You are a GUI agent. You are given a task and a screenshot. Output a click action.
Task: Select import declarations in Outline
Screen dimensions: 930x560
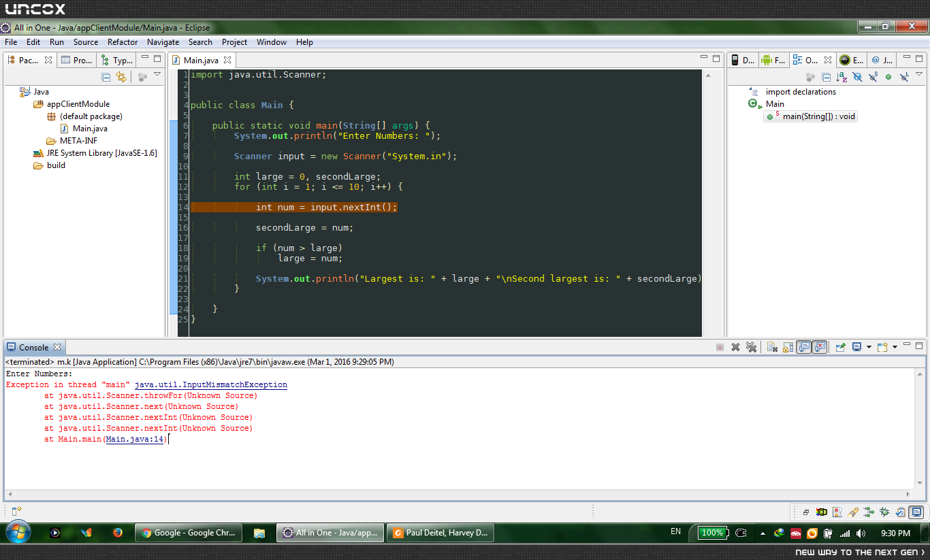point(801,92)
